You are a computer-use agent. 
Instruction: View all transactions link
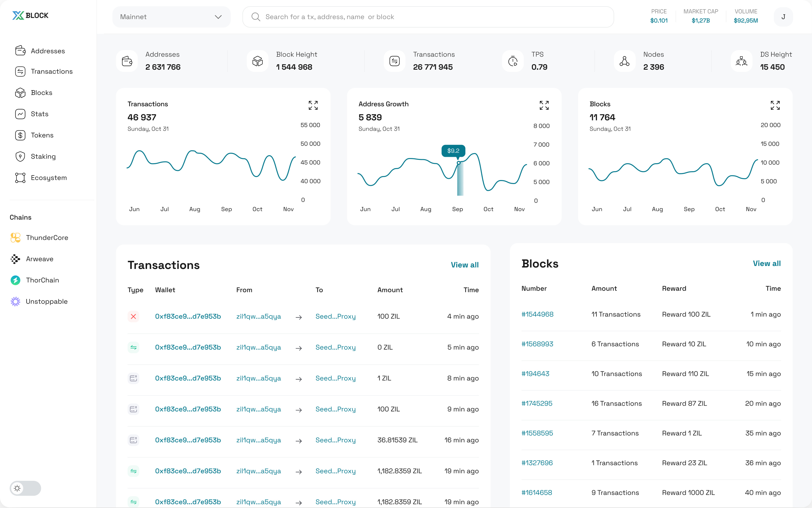click(465, 265)
